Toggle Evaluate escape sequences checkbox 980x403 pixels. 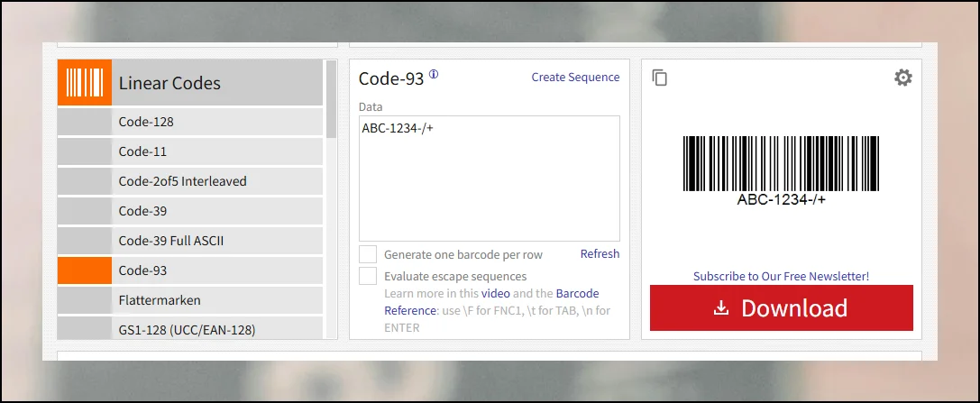368,276
